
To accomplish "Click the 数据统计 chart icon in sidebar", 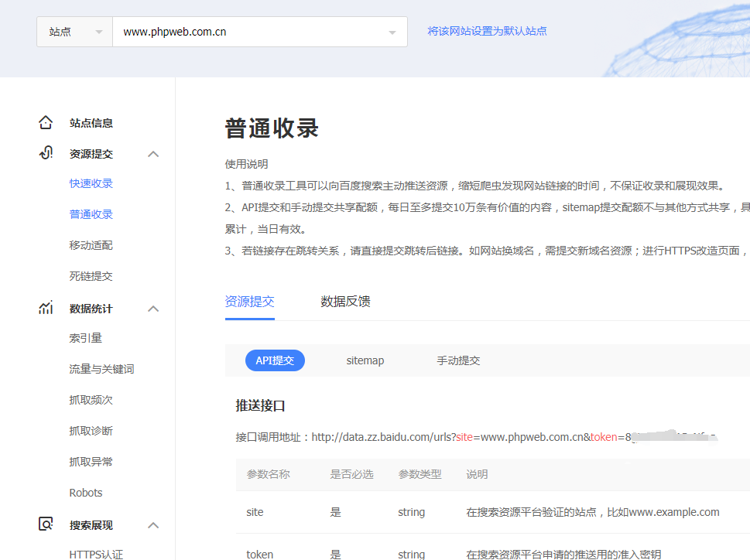I will pyautogui.click(x=46, y=308).
